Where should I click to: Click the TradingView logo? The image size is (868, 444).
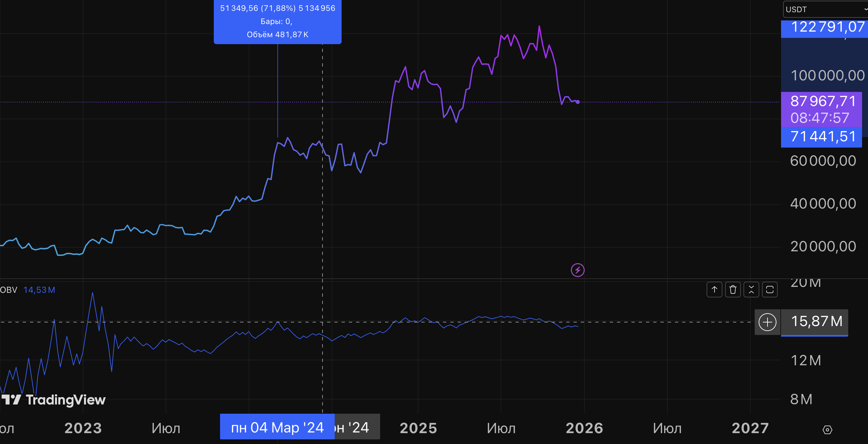pos(53,400)
